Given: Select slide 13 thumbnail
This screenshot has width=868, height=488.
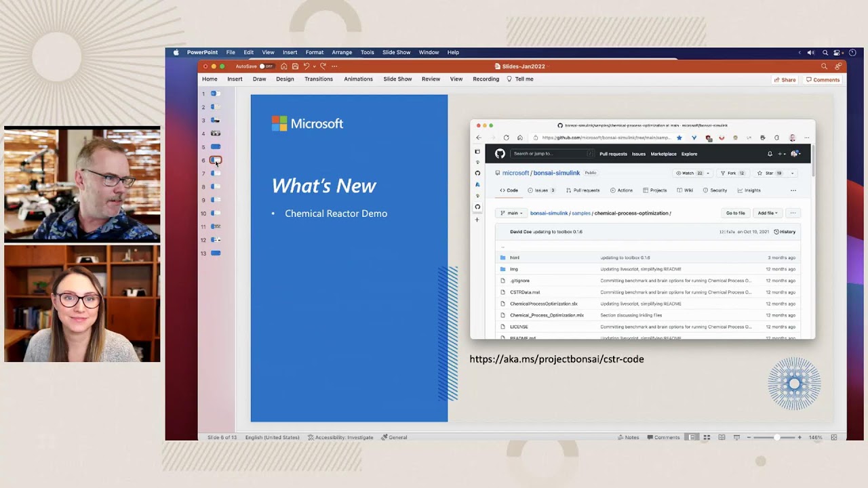Looking at the screenshot, I should click(216, 253).
